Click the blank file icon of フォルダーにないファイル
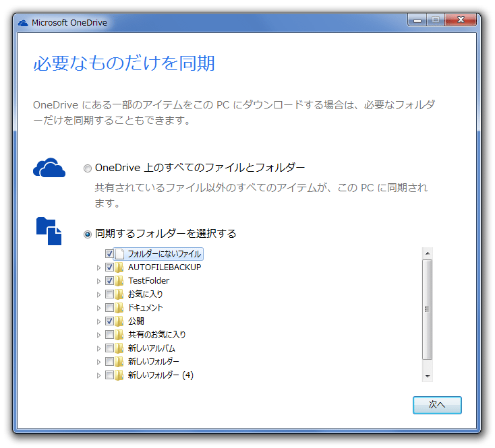 click(x=119, y=254)
